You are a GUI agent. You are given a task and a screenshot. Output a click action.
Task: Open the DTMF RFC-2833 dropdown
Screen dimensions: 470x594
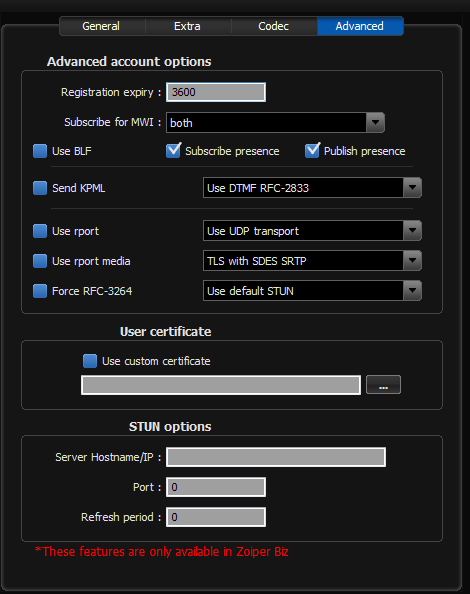click(x=312, y=188)
